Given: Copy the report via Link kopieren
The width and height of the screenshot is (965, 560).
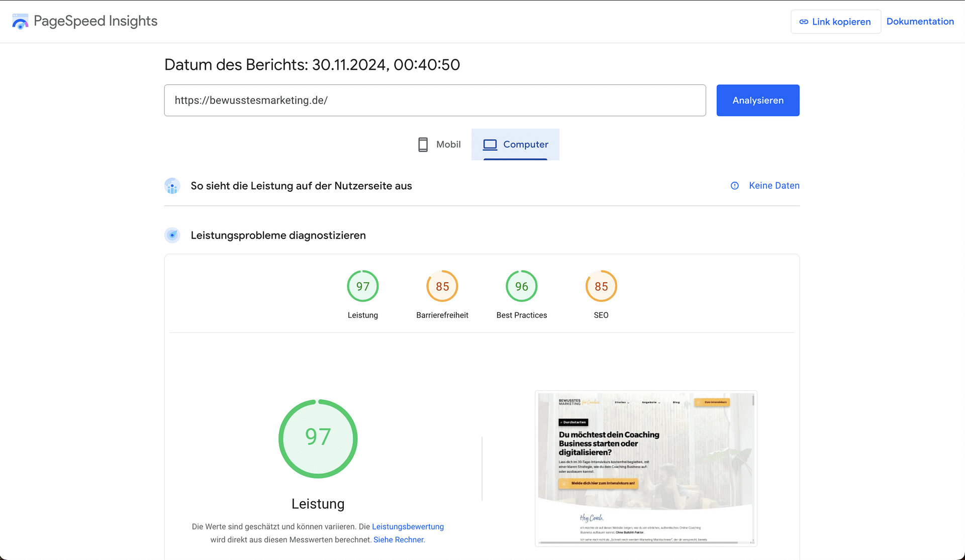Looking at the screenshot, I should pos(835,22).
